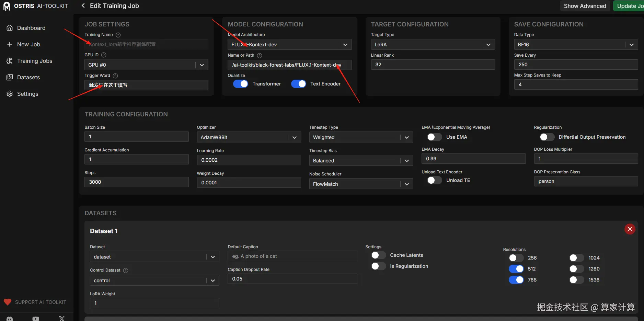Open Data Type BF16 dropdown
Screen dimensions: 644x321
click(x=576, y=45)
